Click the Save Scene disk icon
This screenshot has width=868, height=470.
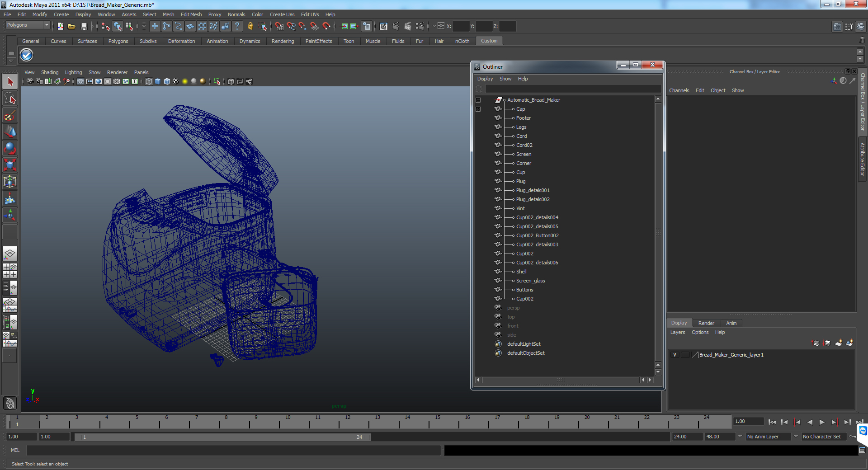coord(84,26)
